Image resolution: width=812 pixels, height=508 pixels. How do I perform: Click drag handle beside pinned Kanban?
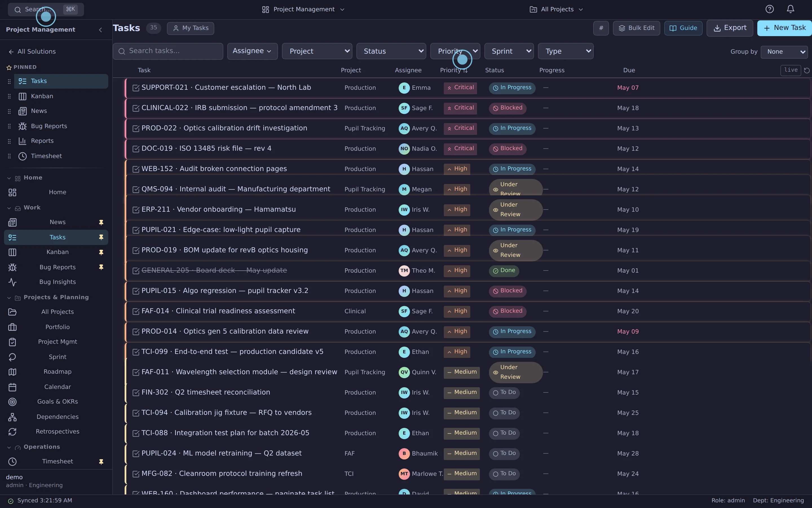coord(9,97)
